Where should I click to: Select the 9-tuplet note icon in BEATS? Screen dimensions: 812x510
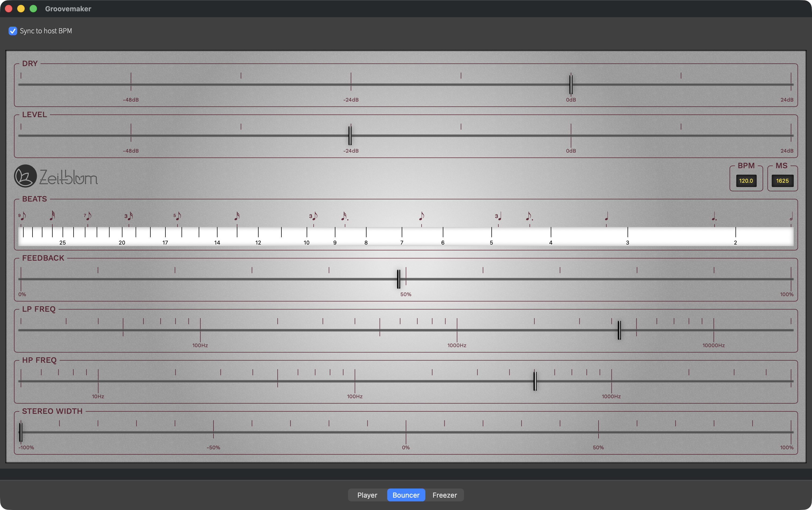point(22,216)
